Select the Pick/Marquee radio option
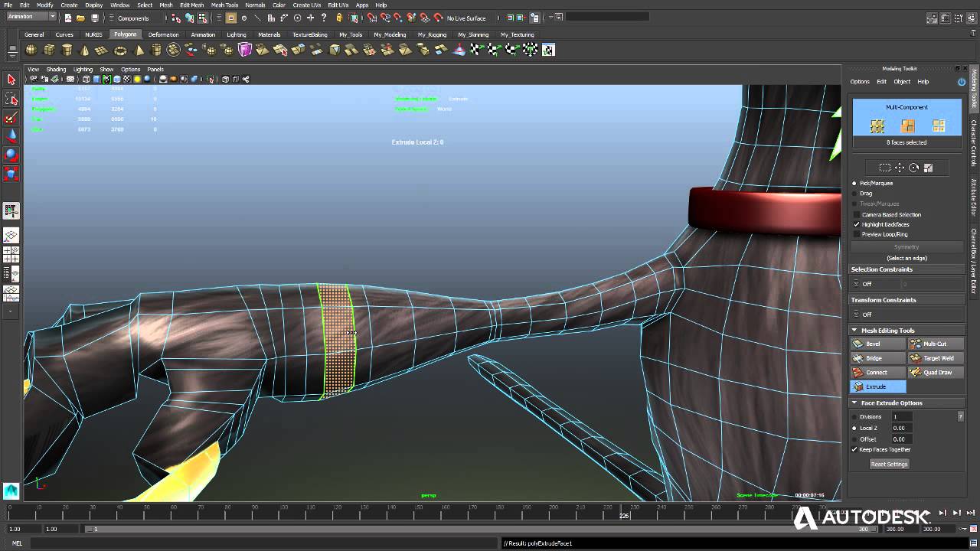 [x=854, y=184]
